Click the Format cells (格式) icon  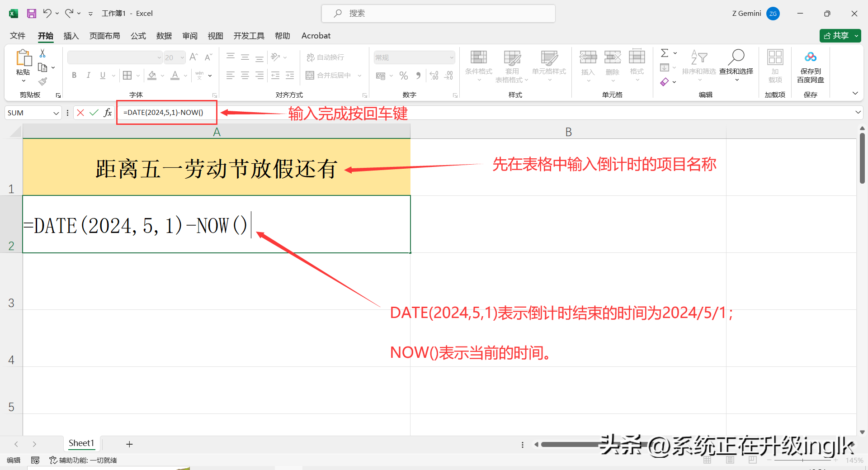pyautogui.click(x=637, y=57)
